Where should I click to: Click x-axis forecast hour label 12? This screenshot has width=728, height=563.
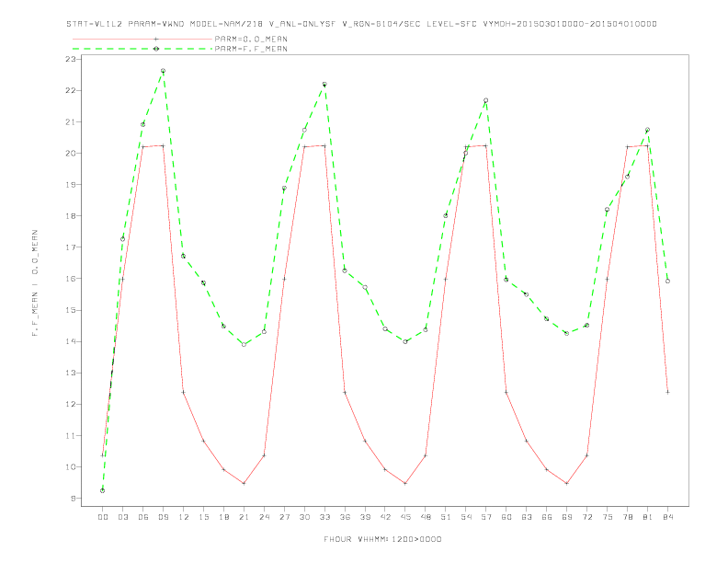tap(184, 517)
